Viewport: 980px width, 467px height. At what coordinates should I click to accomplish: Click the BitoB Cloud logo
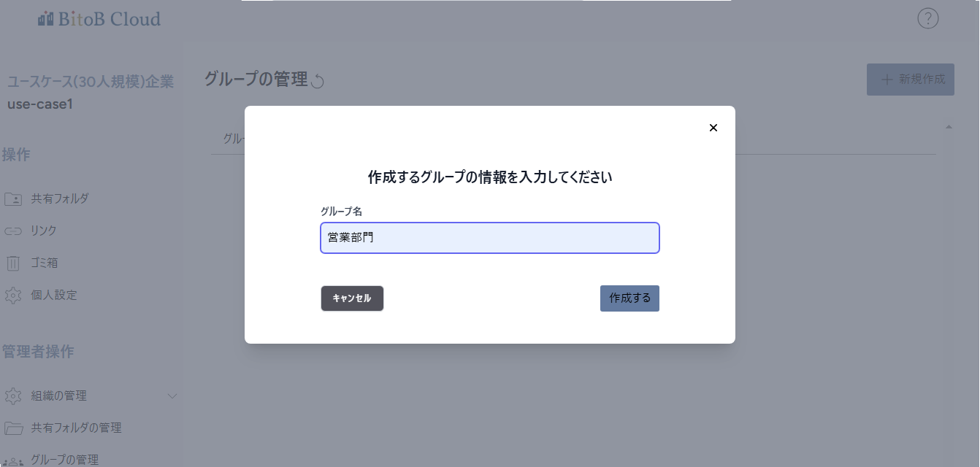[x=99, y=19]
